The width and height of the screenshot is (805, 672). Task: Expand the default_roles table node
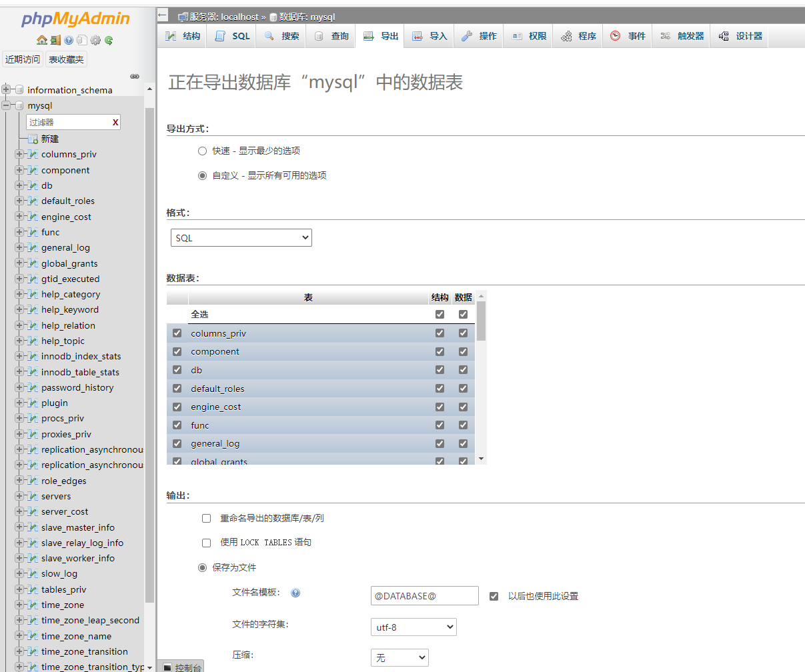19,201
